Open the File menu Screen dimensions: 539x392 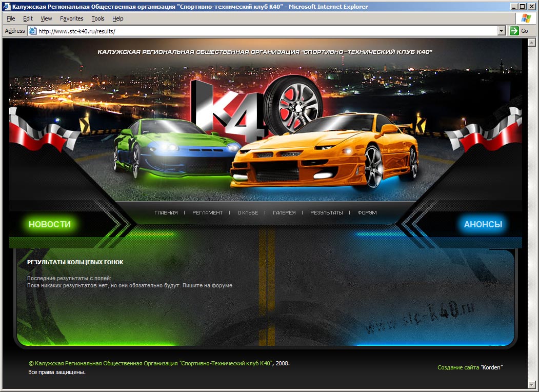coord(11,18)
